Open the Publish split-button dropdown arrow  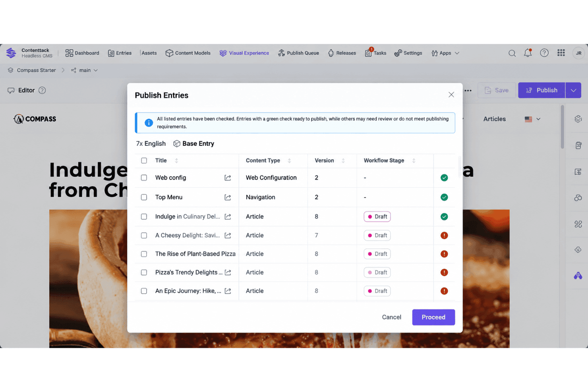pyautogui.click(x=573, y=90)
